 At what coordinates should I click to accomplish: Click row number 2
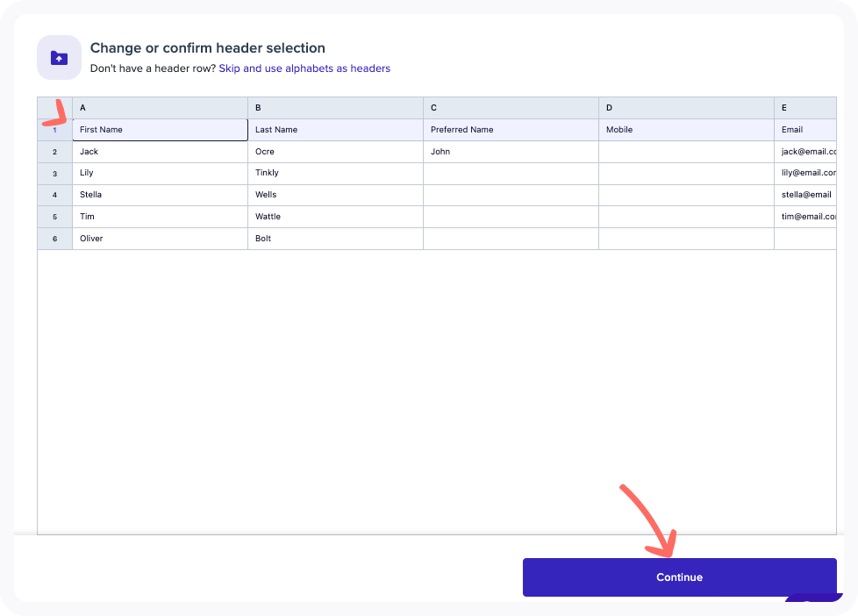[x=54, y=151]
